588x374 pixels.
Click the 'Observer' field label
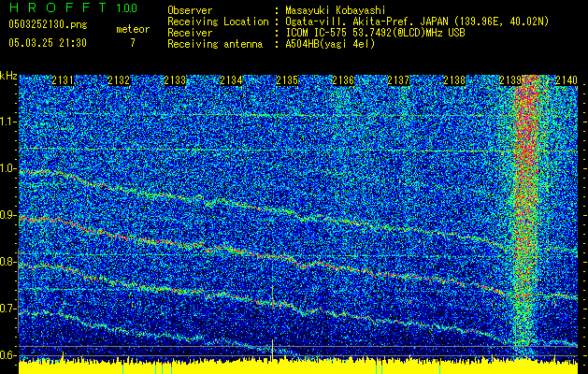(x=190, y=10)
